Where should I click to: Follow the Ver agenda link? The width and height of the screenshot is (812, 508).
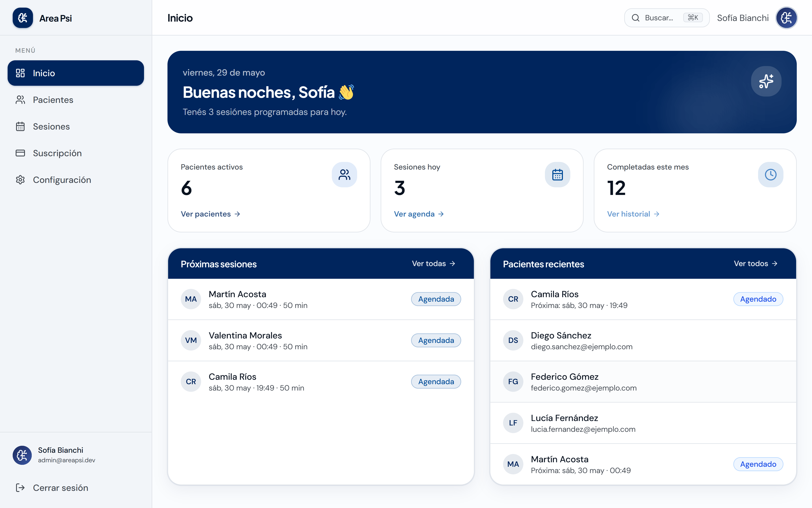coord(419,214)
